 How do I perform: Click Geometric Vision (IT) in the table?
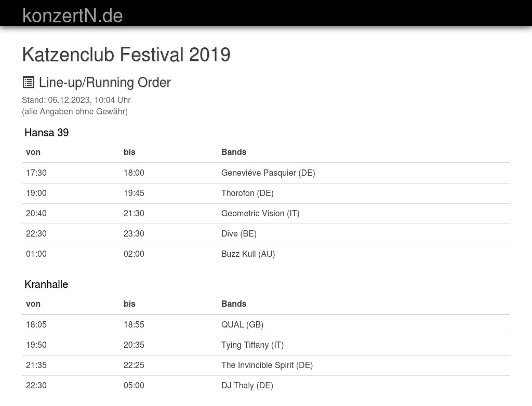260,213
